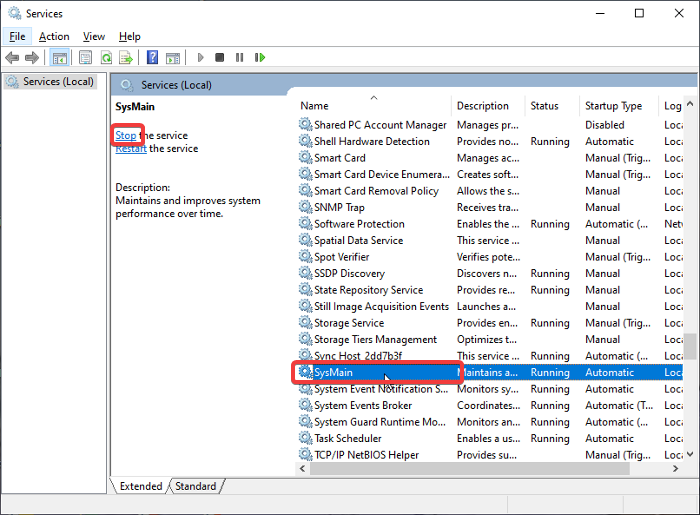700x515 pixels.
Task: Open Properties via toolbar icon
Action: click(86, 58)
